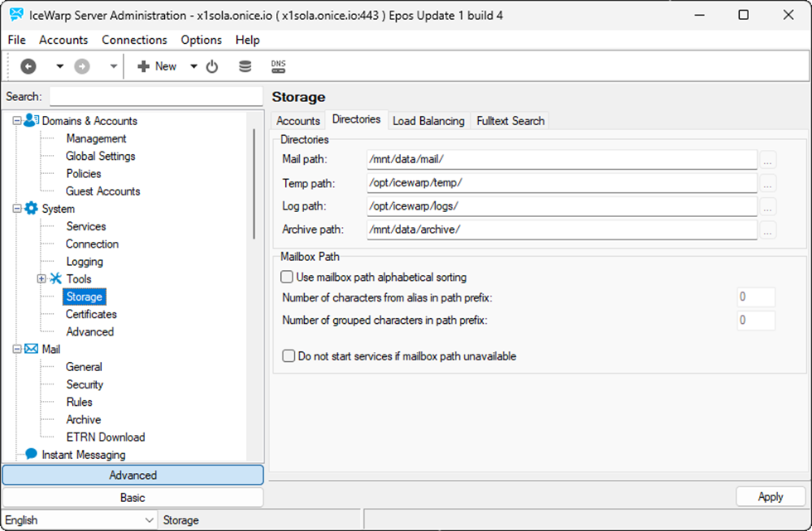Screen dimensions: 812x531
Task: Click the grouped characters number field
Action: tap(756, 321)
